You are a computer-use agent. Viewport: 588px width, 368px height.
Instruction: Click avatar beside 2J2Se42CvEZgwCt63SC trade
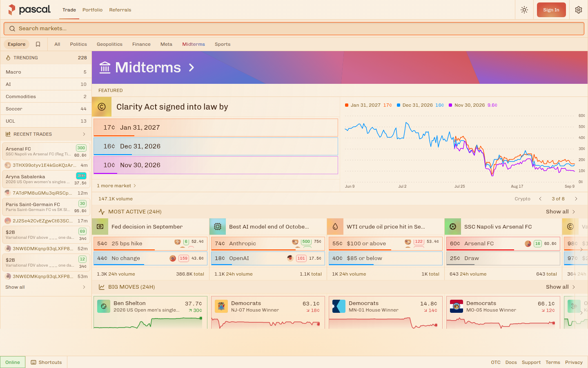coord(7,221)
